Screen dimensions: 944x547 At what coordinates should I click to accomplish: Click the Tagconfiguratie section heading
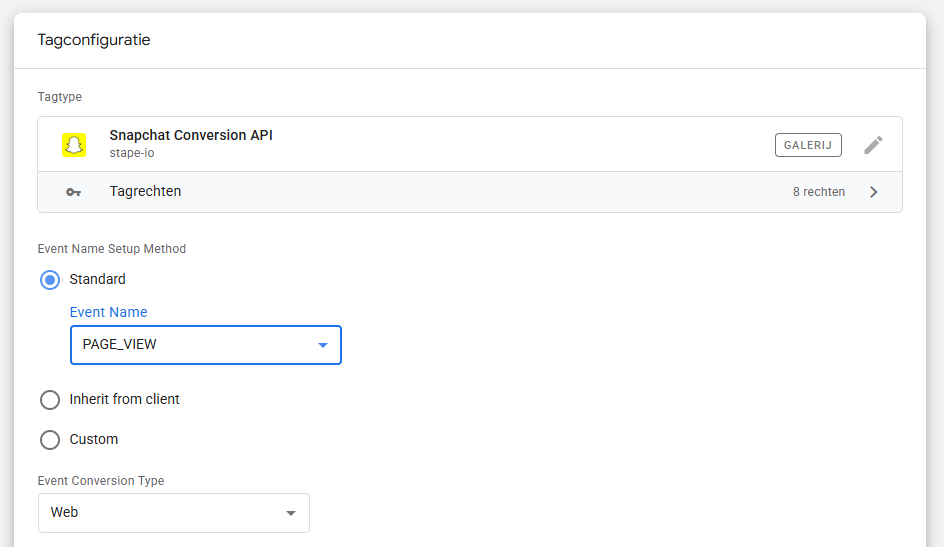(94, 41)
